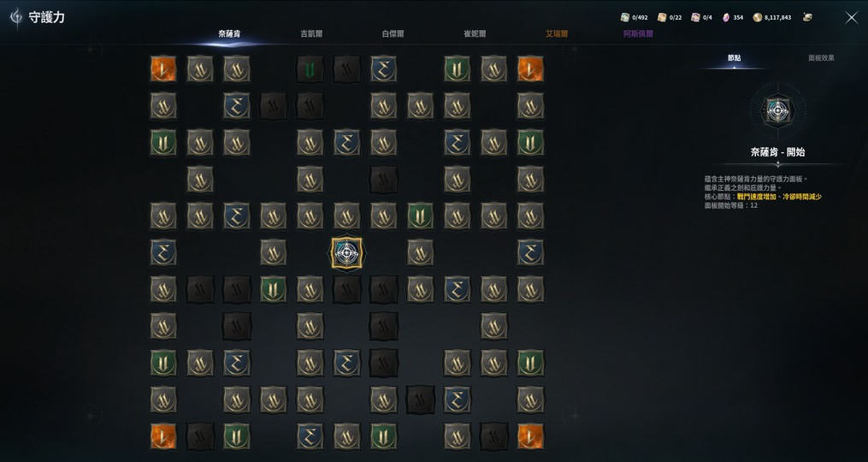Click the node preview emblem above 奈薩肯 - 開始
Viewport: 868px width, 462px height.
click(x=777, y=110)
